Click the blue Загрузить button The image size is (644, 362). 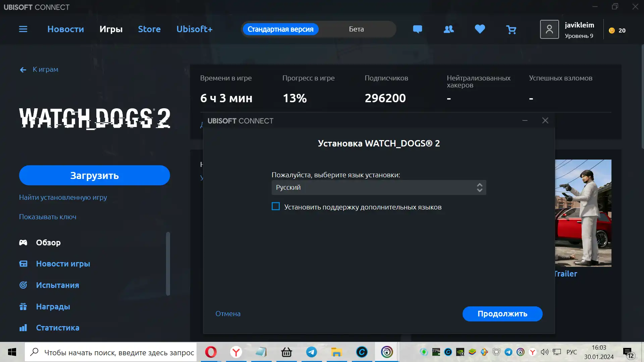pyautogui.click(x=95, y=175)
